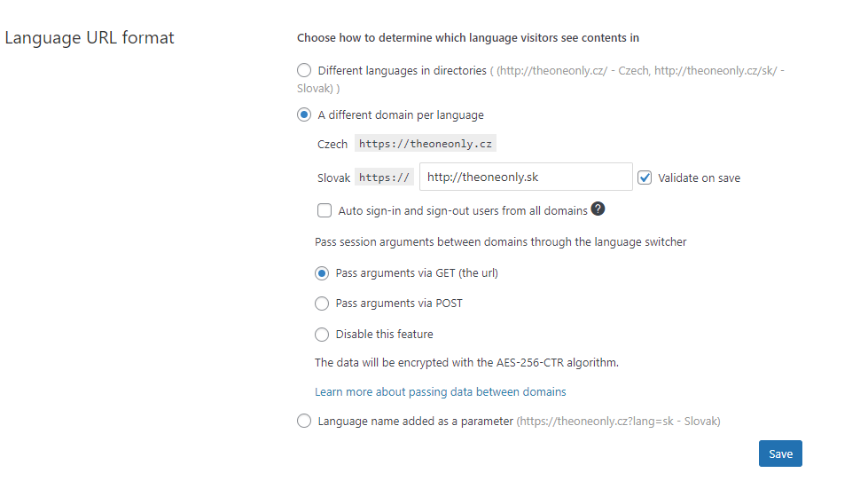The image size is (868, 481).
Task: Click the 'Czech' language label
Action: point(332,144)
